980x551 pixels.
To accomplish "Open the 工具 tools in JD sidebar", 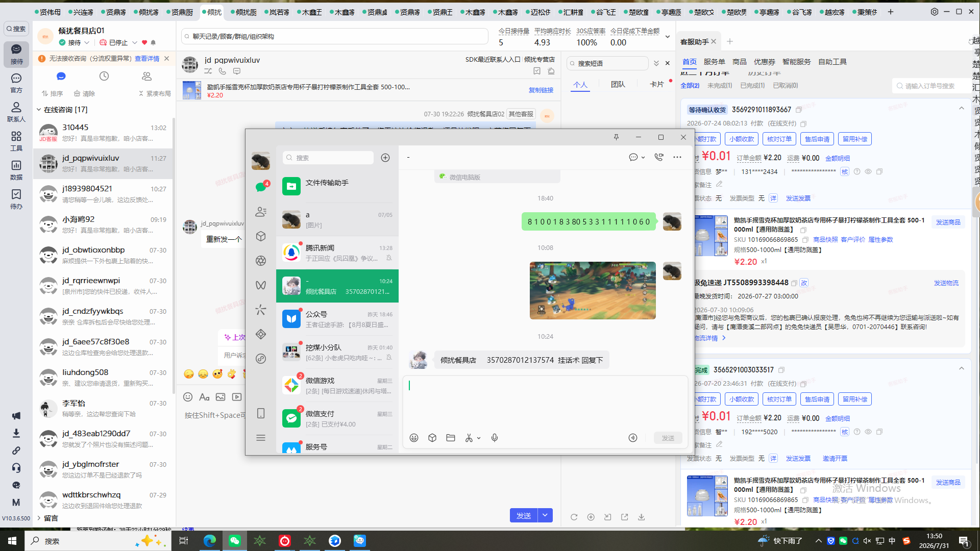I will pos(16,141).
